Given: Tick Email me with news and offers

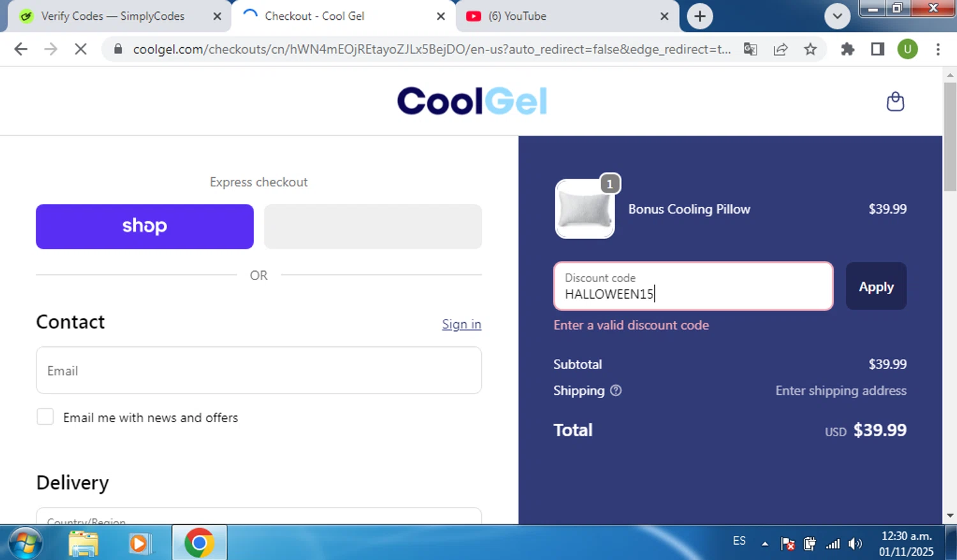Looking at the screenshot, I should 45,417.
